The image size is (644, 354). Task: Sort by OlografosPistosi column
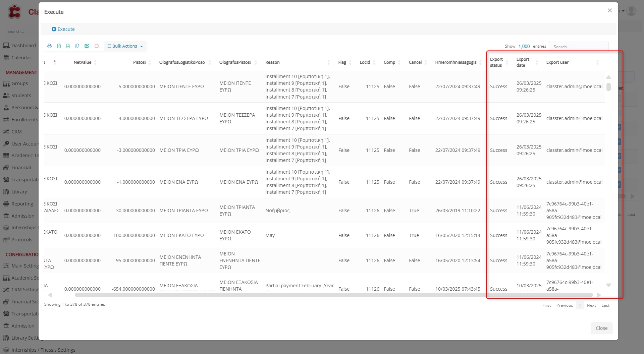coord(235,62)
